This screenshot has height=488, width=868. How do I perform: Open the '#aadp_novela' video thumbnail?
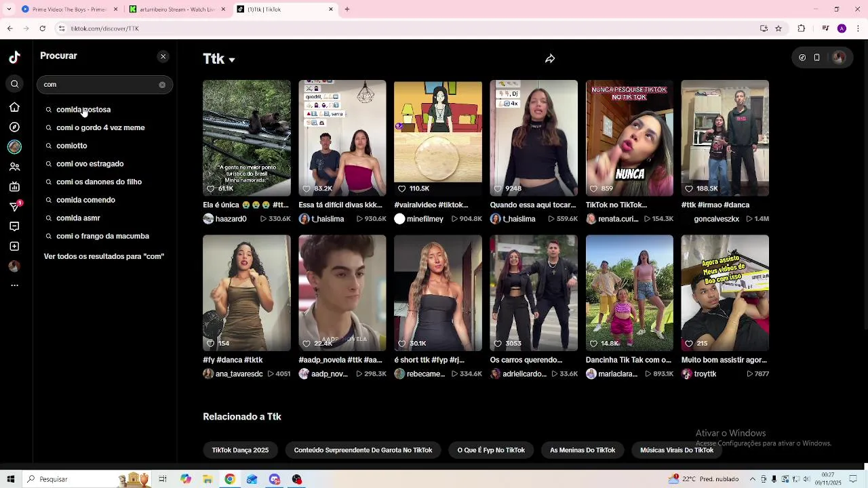pyautogui.click(x=342, y=293)
